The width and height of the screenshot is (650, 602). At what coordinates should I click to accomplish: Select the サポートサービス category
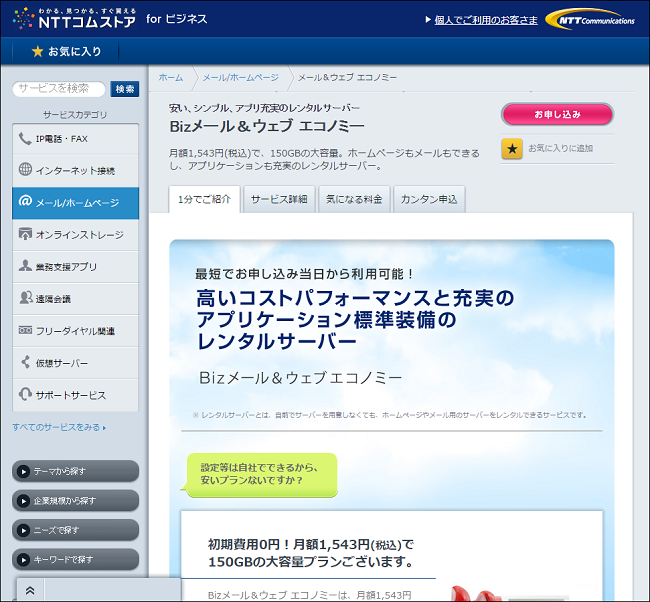75,395
